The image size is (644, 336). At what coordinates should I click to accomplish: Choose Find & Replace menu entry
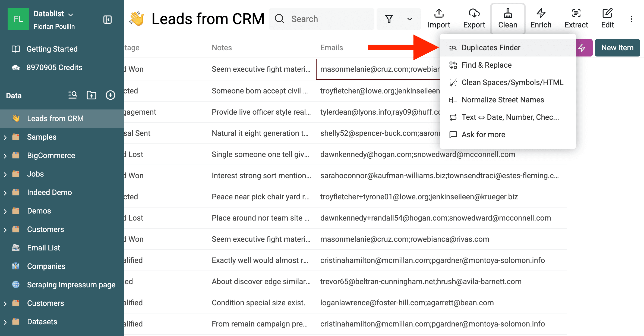pyautogui.click(x=486, y=65)
